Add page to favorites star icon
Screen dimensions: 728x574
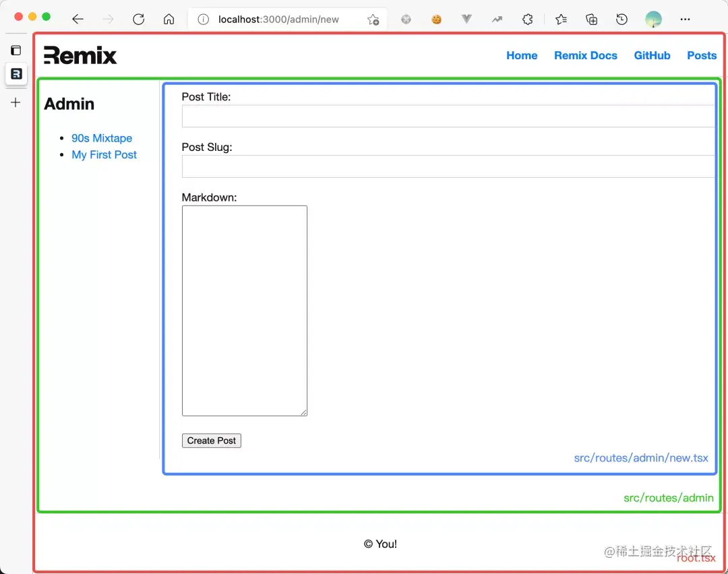coord(373,20)
